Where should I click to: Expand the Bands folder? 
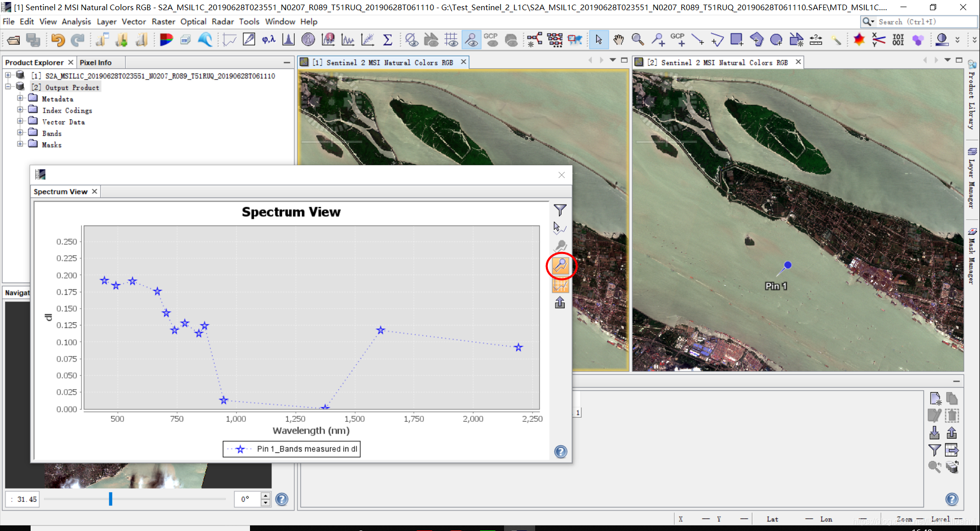click(20, 133)
